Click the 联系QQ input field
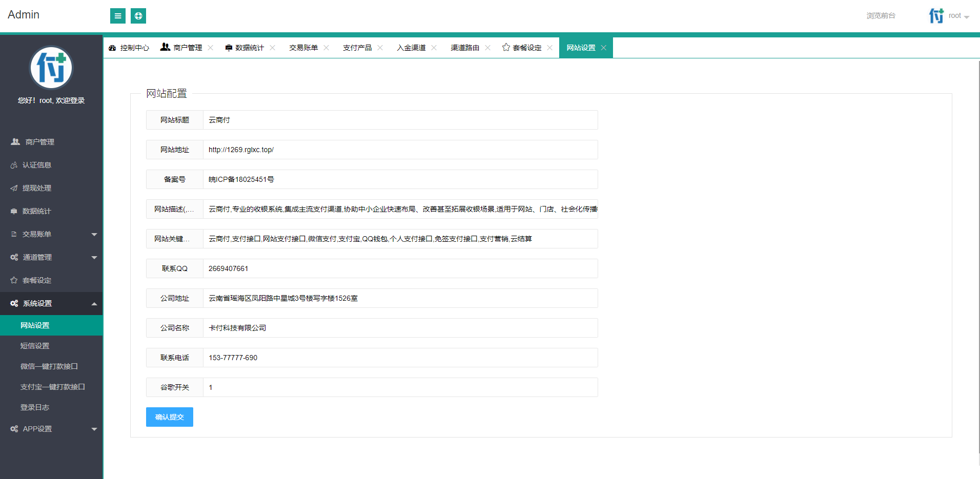Image resolution: width=980 pixels, height=479 pixels. pos(400,268)
